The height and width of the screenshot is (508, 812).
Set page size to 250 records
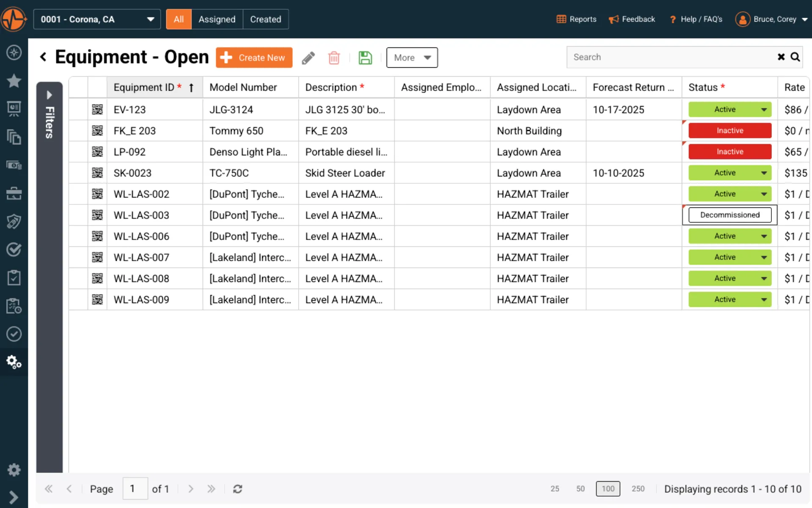tap(638, 489)
